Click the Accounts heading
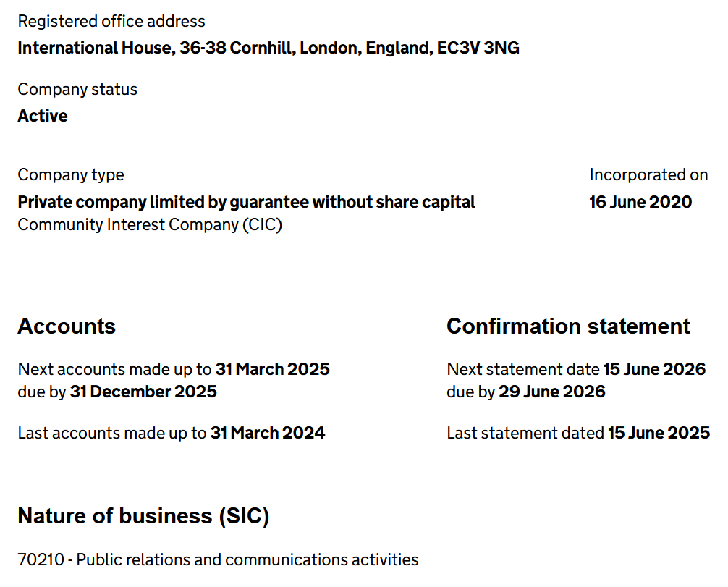 67,326
